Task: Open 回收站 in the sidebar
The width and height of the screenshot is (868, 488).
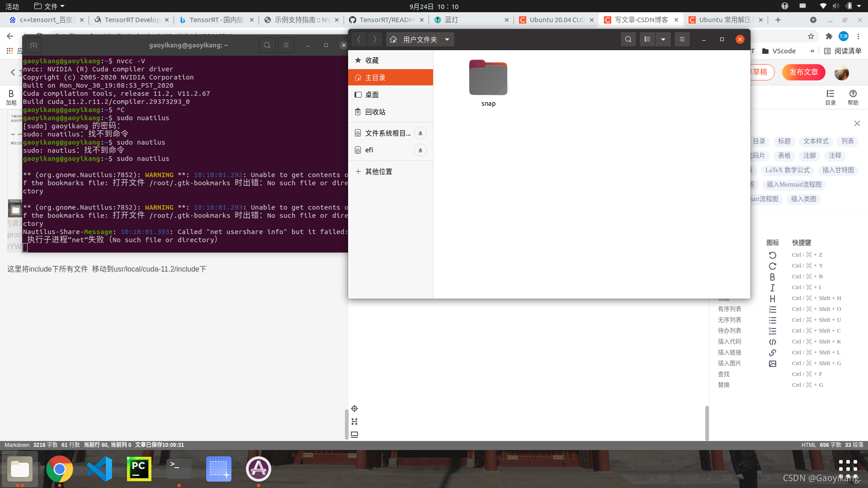Action: point(375,112)
